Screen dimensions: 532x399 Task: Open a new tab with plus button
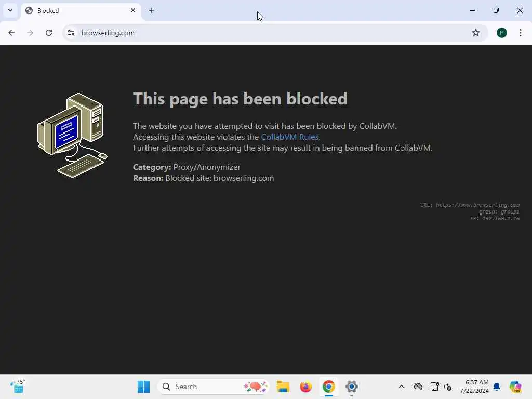click(x=152, y=10)
